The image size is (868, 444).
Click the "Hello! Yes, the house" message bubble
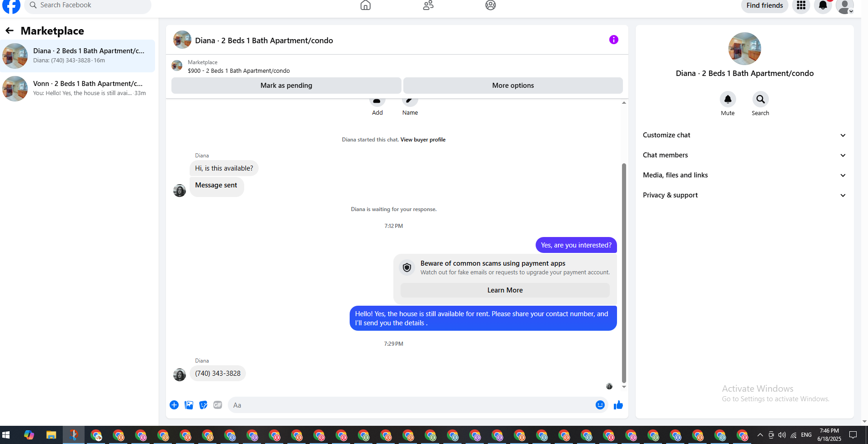click(483, 318)
